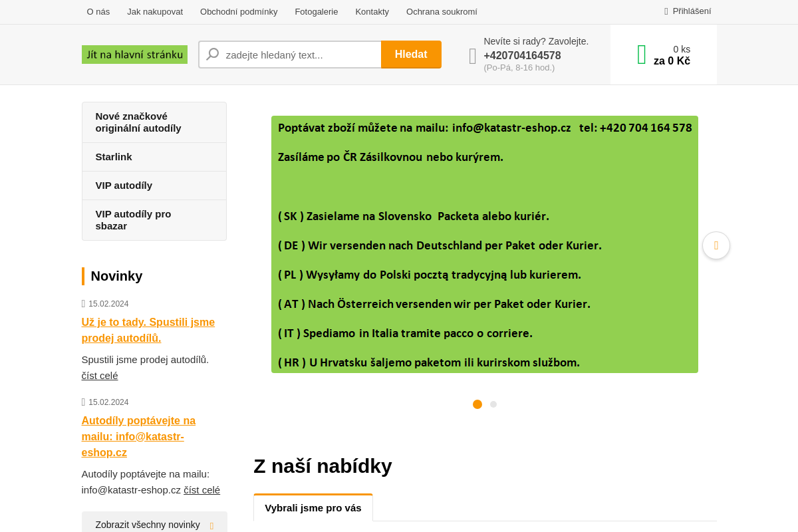
Task: Click the phone handset icon beside +420704164578
Action: click(x=471, y=56)
